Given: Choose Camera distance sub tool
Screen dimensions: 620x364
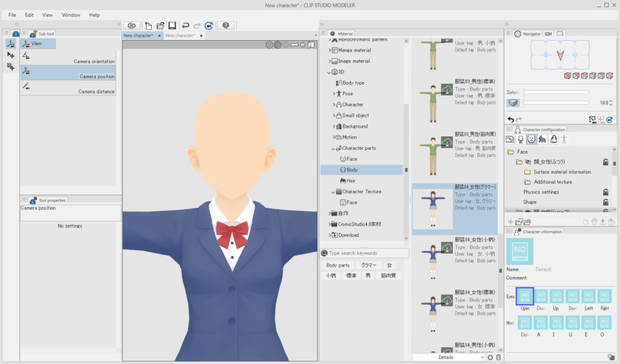Looking at the screenshot, I should pos(68,87).
